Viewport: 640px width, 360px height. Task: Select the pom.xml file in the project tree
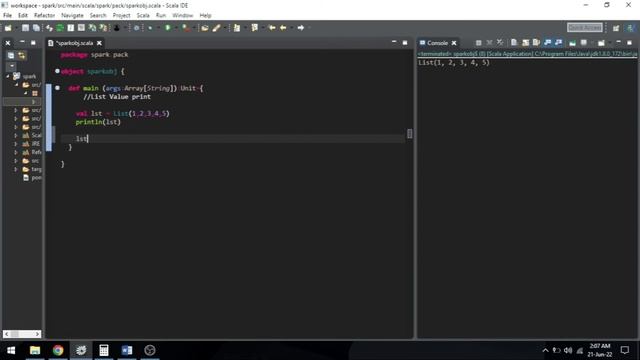pos(32,178)
